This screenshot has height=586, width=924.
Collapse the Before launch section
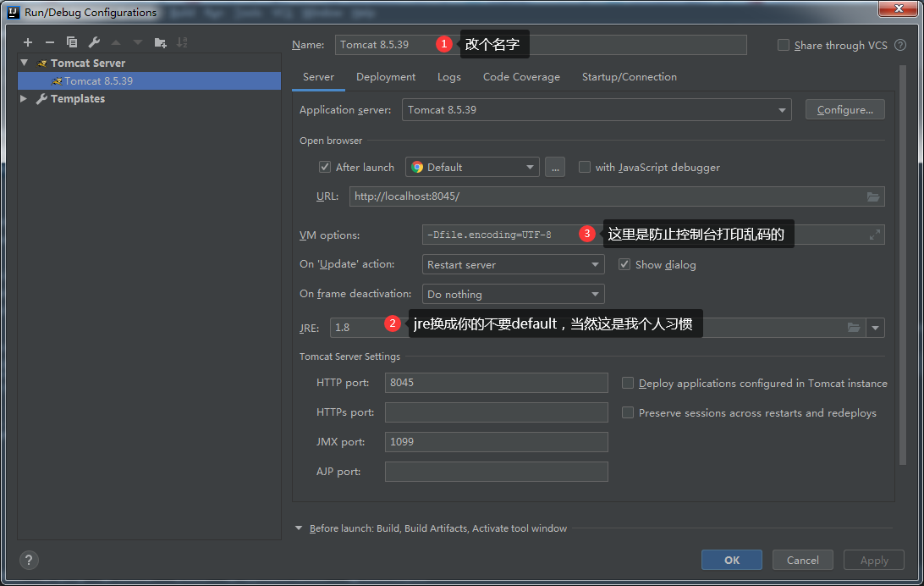tap(299, 528)
